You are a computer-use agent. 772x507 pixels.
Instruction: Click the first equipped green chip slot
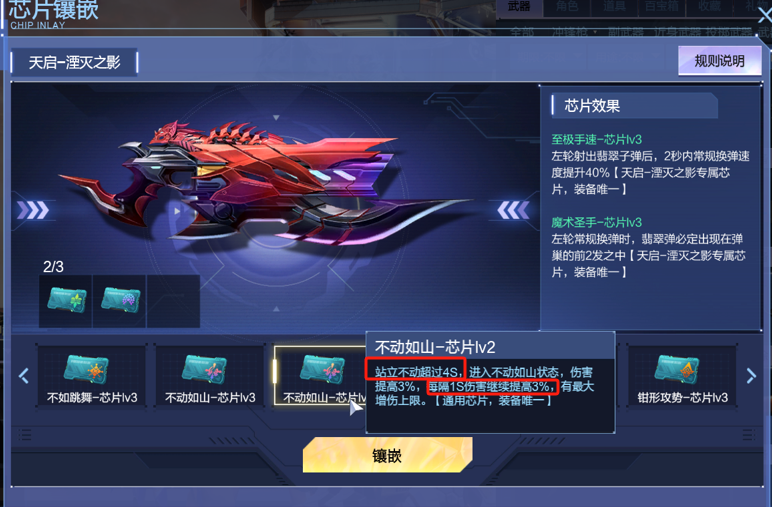tap(66, 301)
